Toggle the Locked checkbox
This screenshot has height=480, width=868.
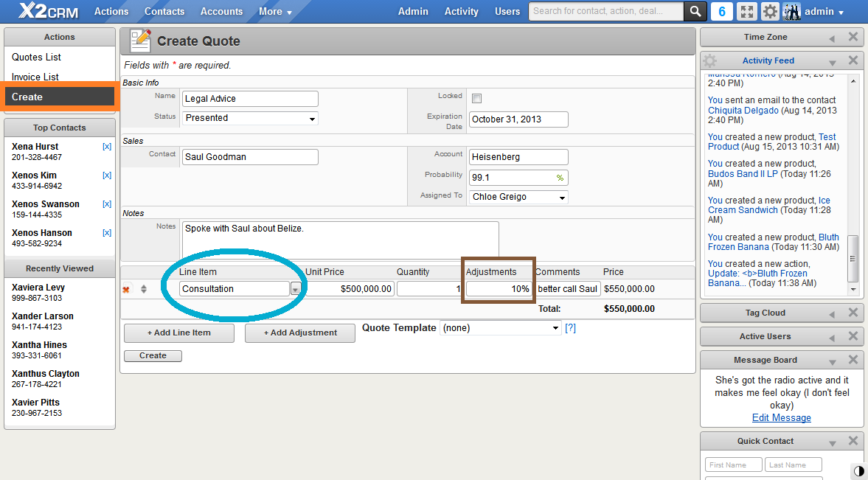coord(476,99)
